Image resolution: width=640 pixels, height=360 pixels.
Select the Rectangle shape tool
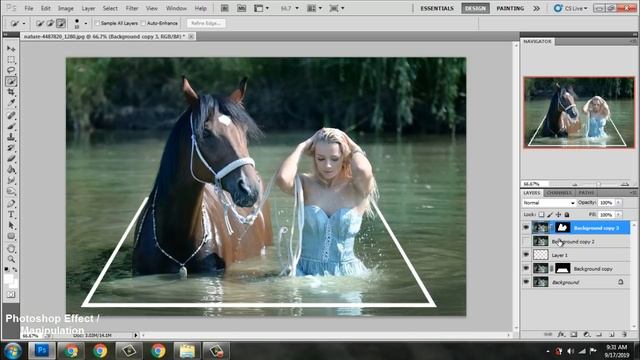click(11, 236)
